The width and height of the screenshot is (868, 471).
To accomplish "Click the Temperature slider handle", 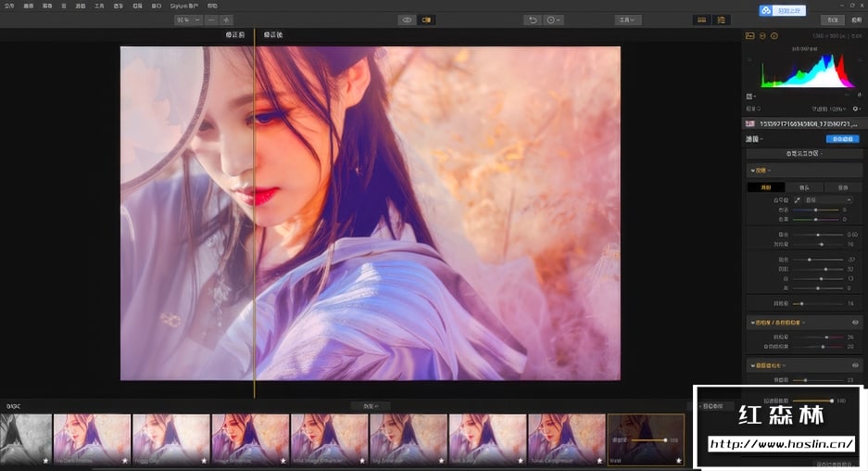I will [816, 210].
